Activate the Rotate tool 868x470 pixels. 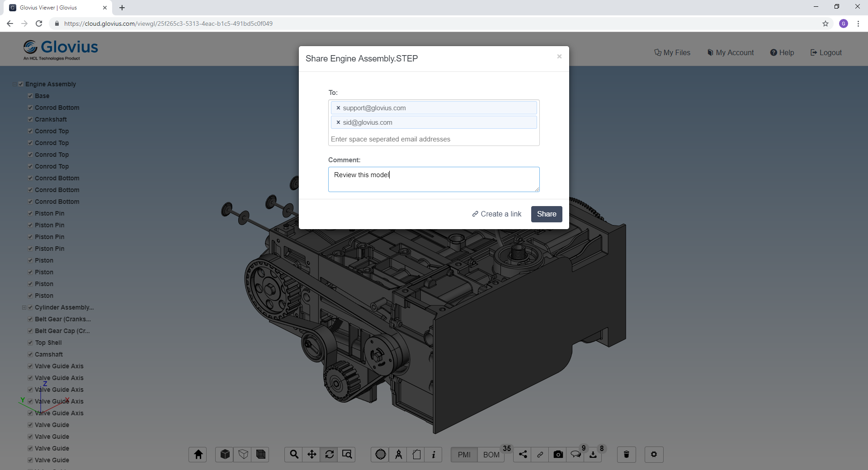point(330,454)
